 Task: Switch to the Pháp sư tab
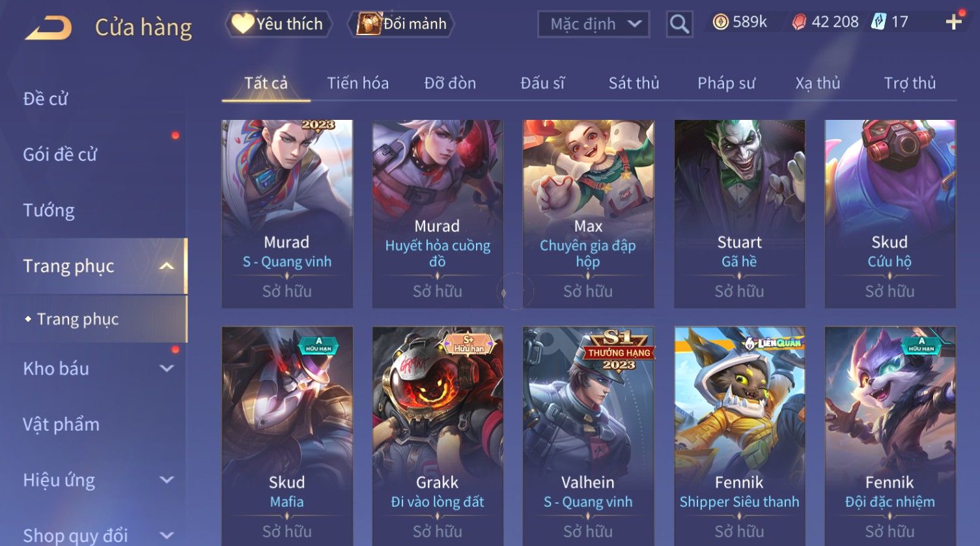(726, 83)
